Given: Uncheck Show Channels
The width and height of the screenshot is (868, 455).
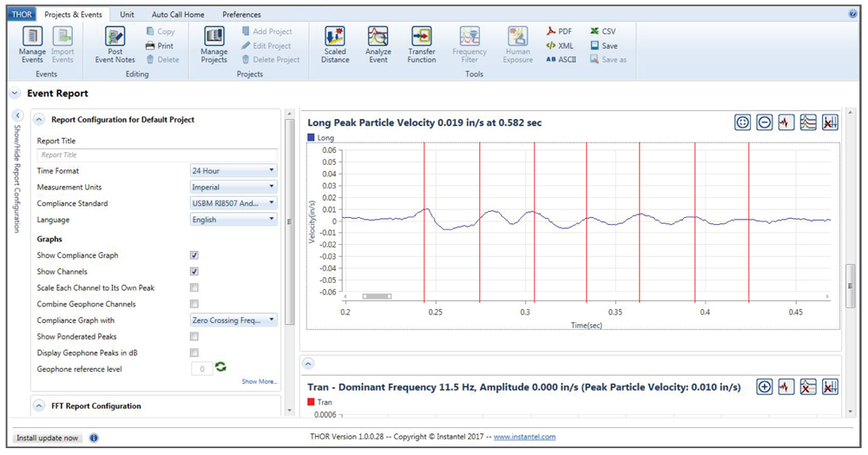Looking at the screenshot, I should (x=194, y=271).
